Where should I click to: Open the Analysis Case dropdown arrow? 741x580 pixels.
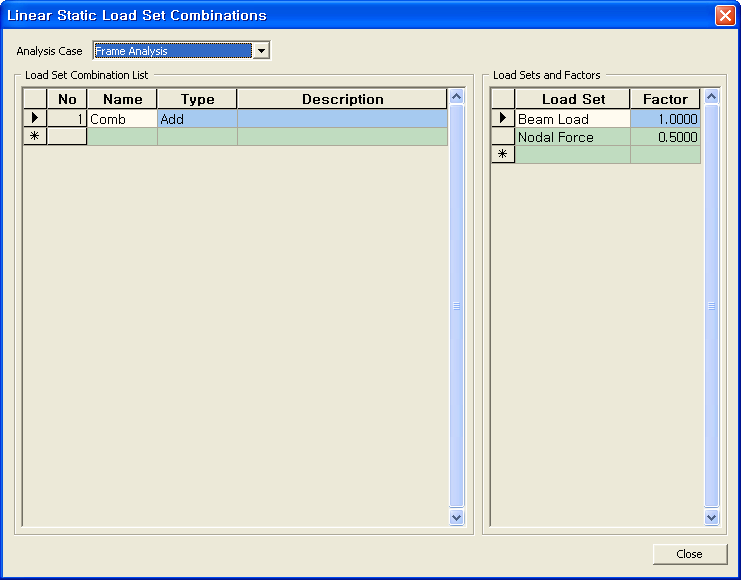pyautogui.click(x=261, y=51)
